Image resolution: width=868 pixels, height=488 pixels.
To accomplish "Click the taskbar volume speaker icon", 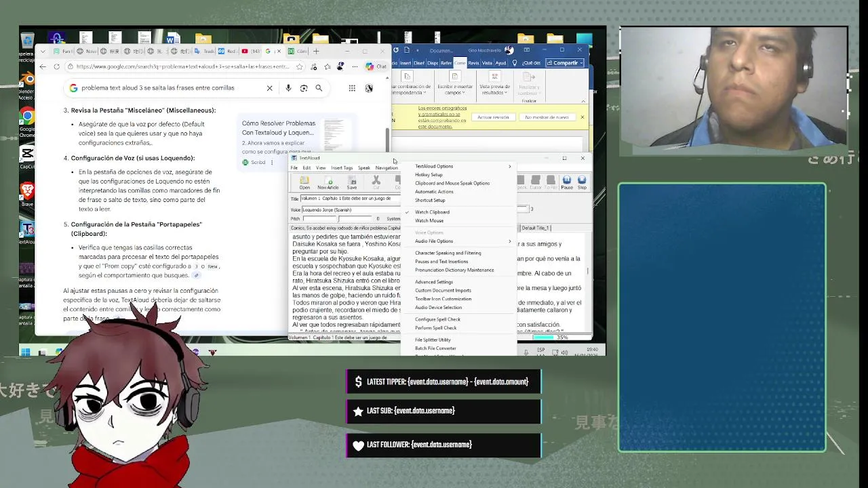I will coord(565,352).
